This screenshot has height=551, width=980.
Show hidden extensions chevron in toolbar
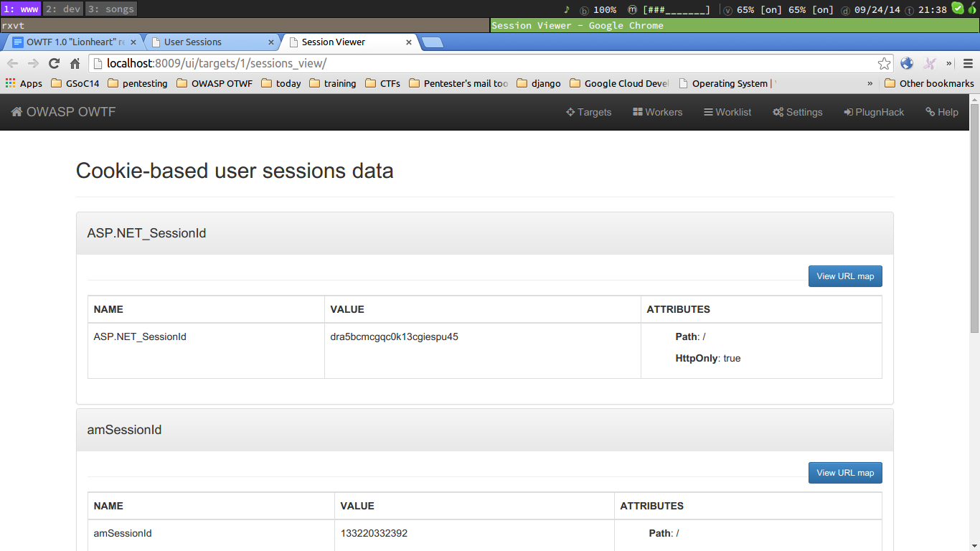[x=949, y=63]
